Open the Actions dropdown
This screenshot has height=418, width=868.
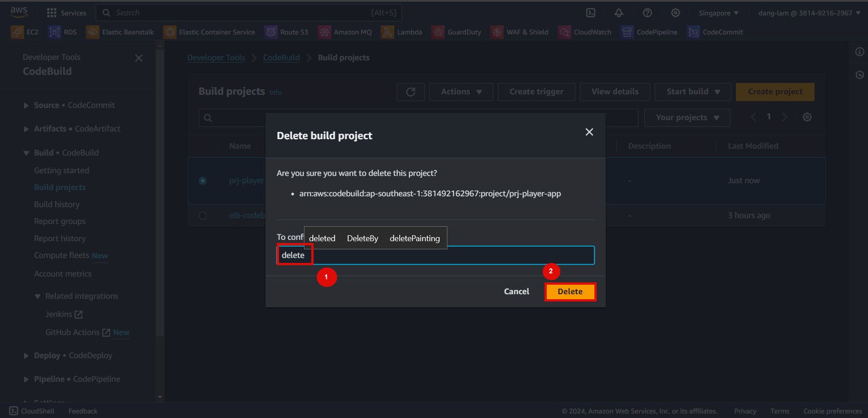[x=461, y=92]
